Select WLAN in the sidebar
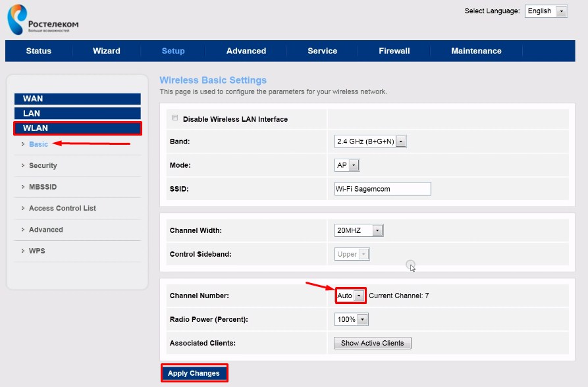Screen dimensions: 588x387 pos(78,128)
